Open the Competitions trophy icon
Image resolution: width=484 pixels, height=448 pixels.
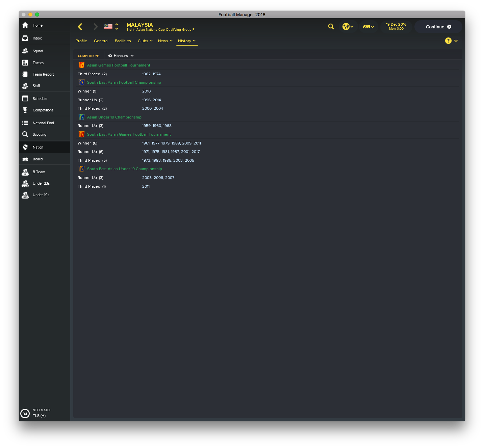[25, 110]
